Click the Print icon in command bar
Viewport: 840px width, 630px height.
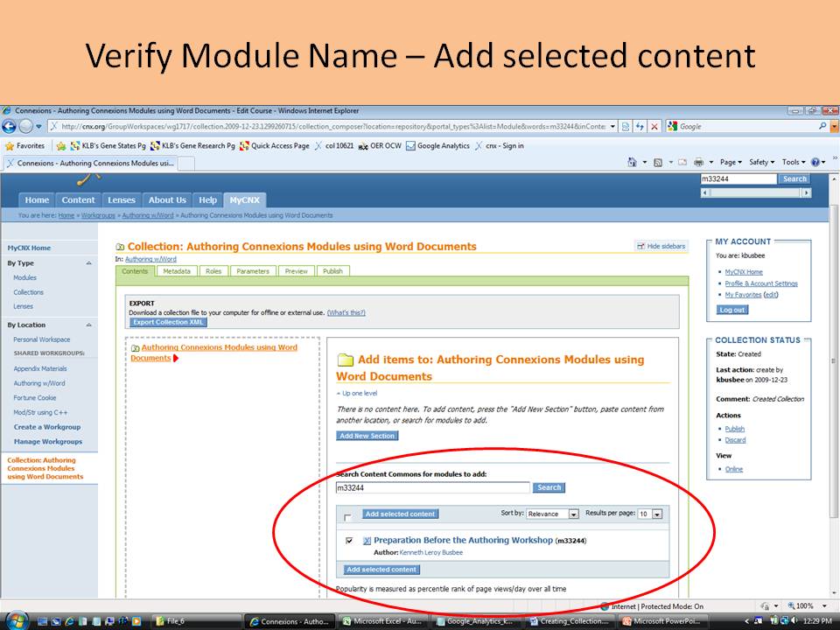[698, 162]
